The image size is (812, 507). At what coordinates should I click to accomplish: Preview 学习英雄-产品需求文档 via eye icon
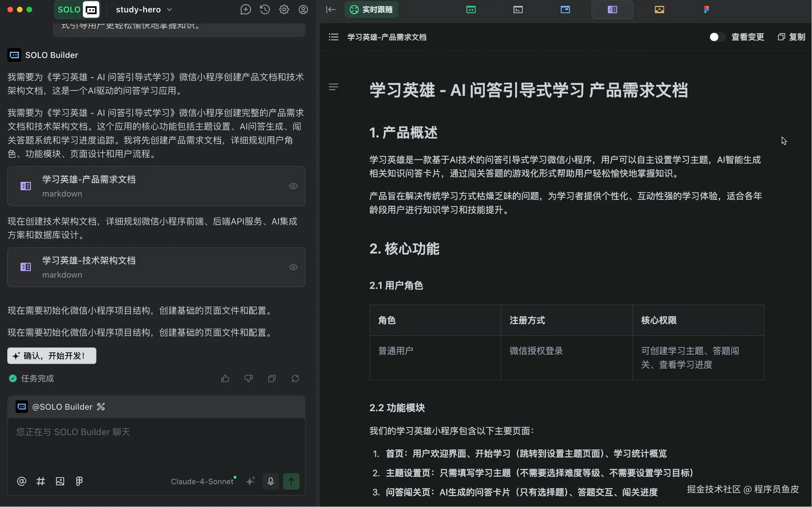coord(293,186)
